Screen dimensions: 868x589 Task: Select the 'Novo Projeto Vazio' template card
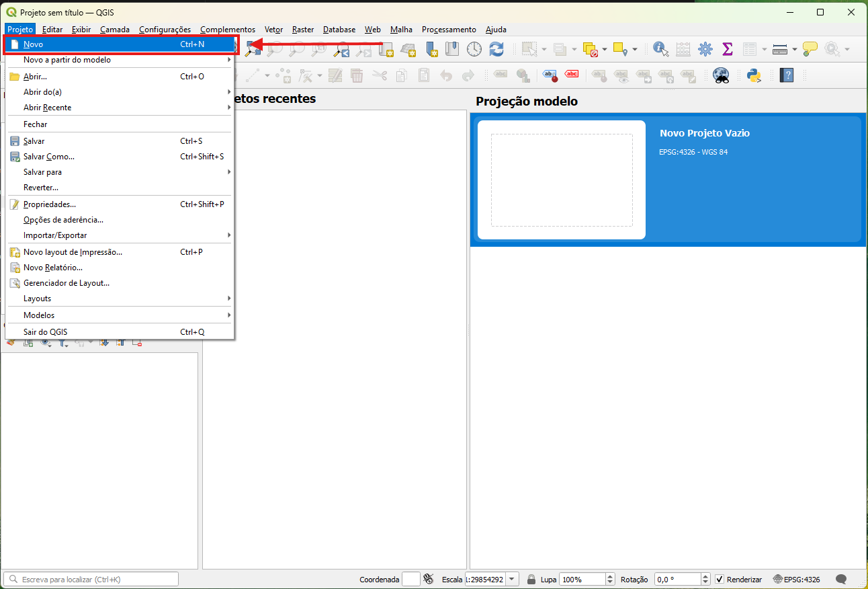pos(668,180)
